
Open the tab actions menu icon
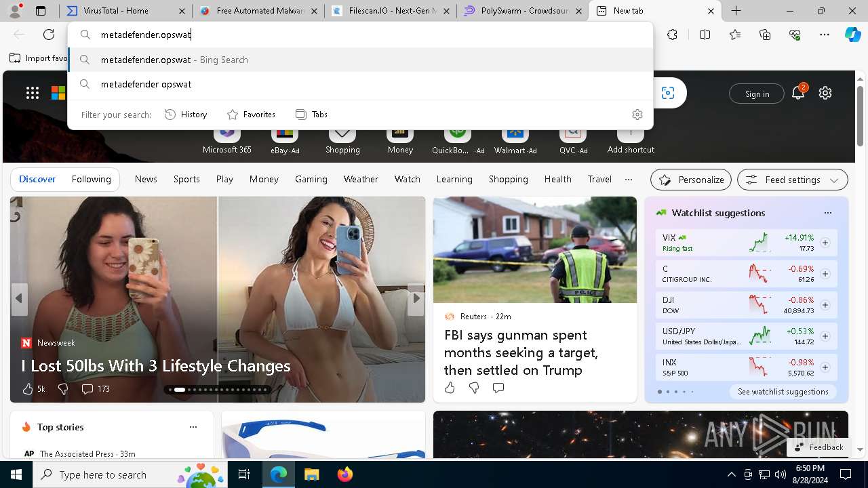pos(41,11)
